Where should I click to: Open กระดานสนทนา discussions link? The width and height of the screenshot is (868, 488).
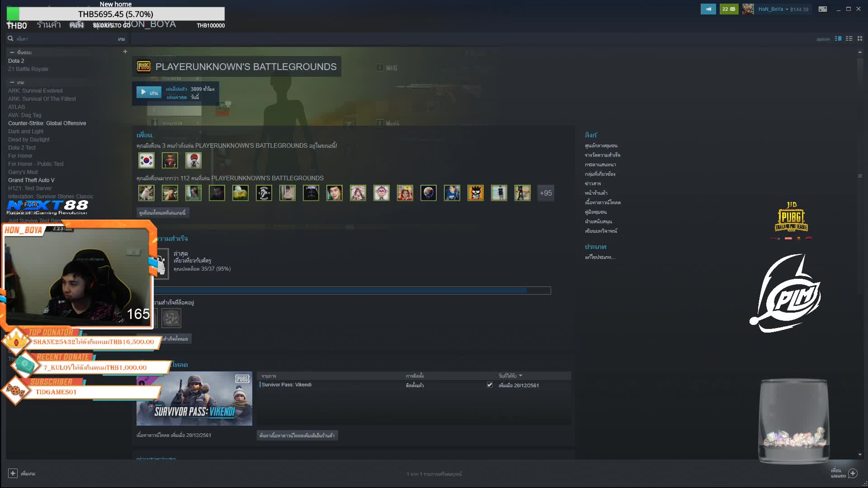coord(600,164)
